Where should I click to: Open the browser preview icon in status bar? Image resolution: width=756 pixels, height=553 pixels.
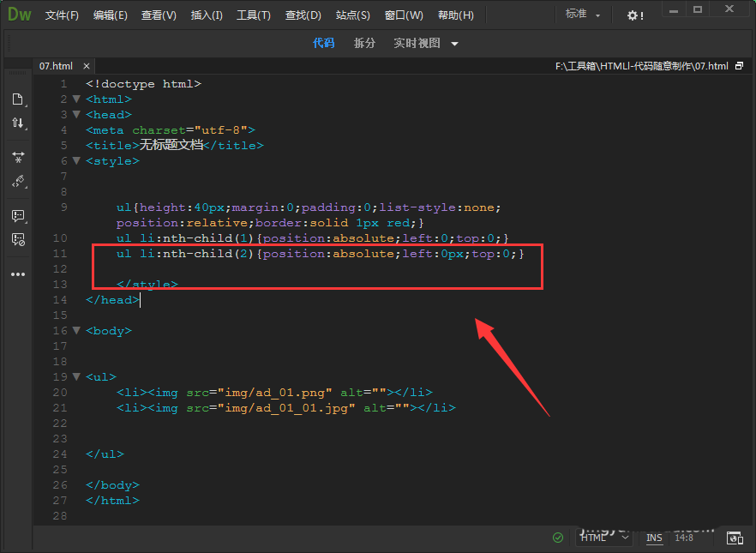click(735, 538)
